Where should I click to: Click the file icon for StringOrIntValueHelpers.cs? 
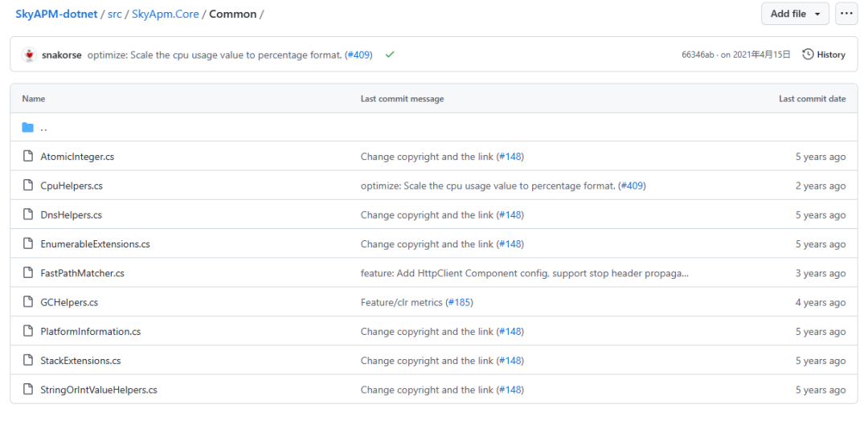tap(27, 390)
